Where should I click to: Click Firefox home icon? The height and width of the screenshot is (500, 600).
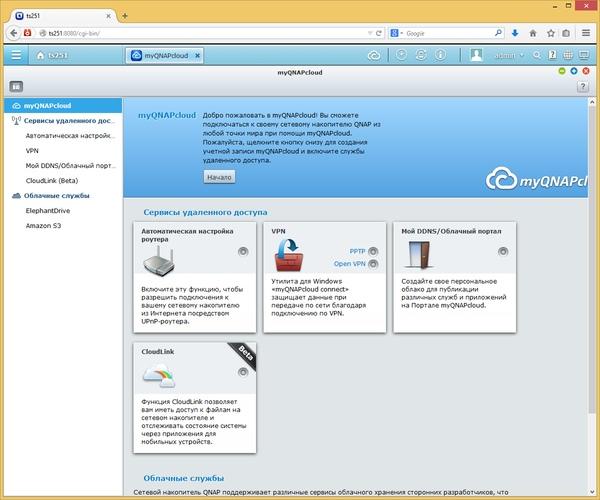click(x=533, y=33)
